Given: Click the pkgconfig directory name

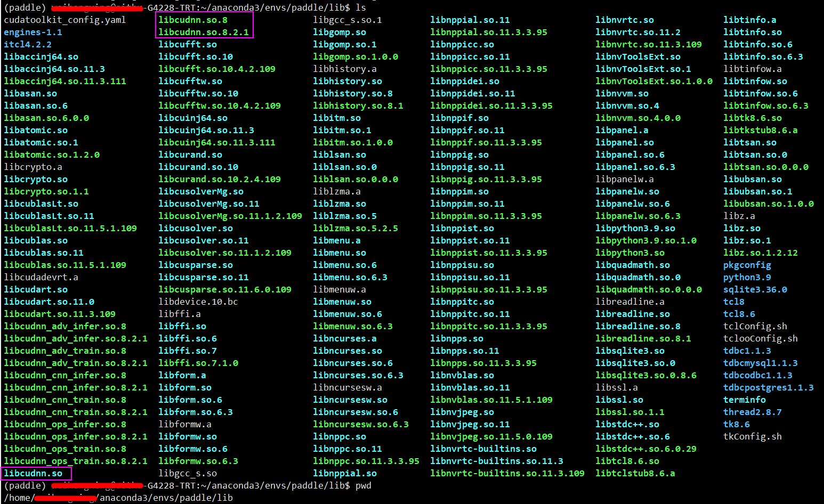Looking at the screenshot, I should [x=747, y=265].
